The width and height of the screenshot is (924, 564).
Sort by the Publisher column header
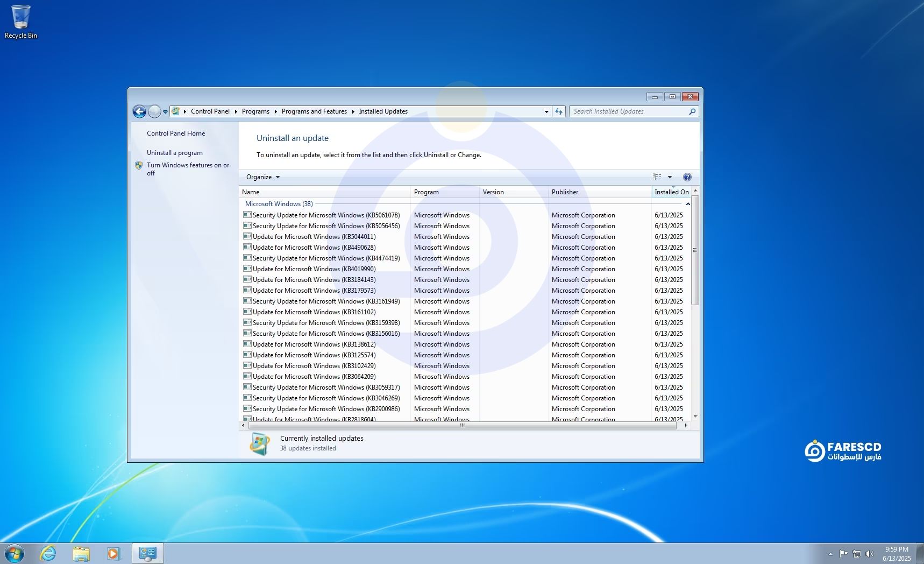600,192
